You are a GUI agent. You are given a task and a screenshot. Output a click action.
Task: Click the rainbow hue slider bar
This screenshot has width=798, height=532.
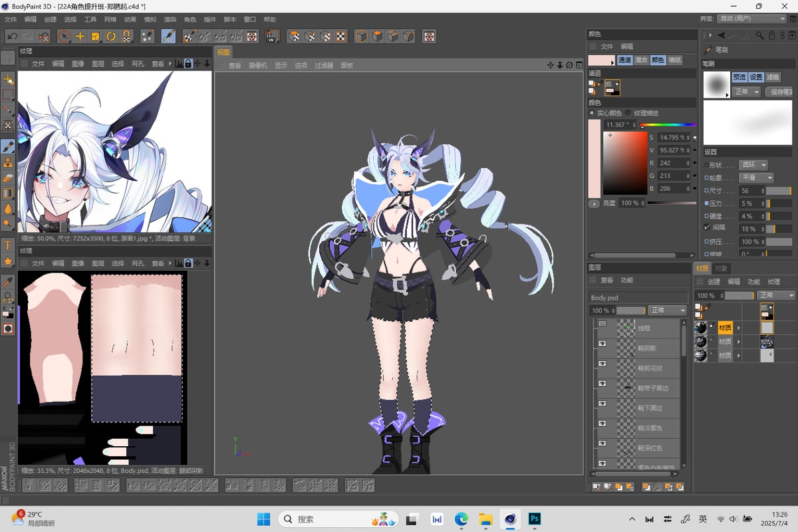(x=668, y=124)
